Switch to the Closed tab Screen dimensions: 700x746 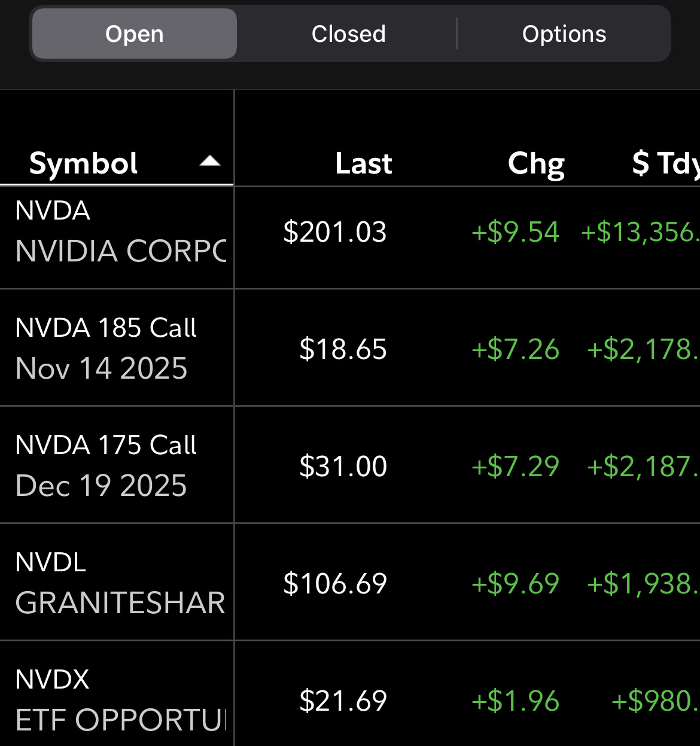[348, 34]
